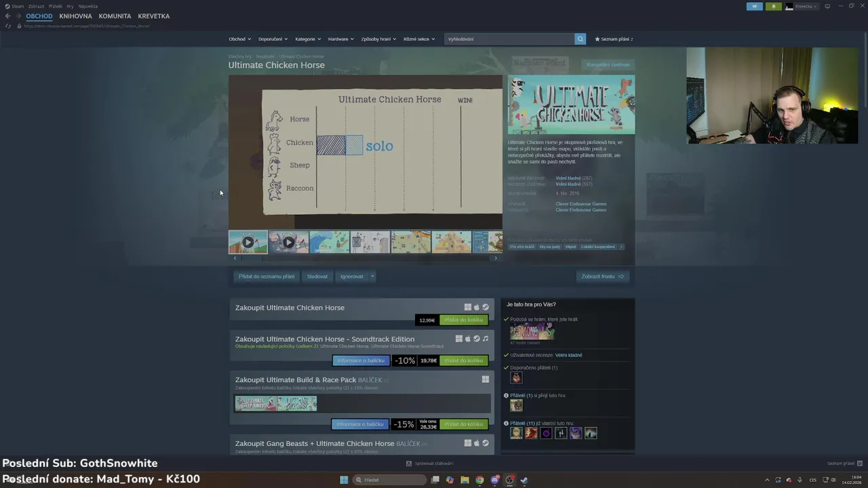Reload the store page
Image resolution: width=868 pixels, height=488 pixels.
coord(8,26)
